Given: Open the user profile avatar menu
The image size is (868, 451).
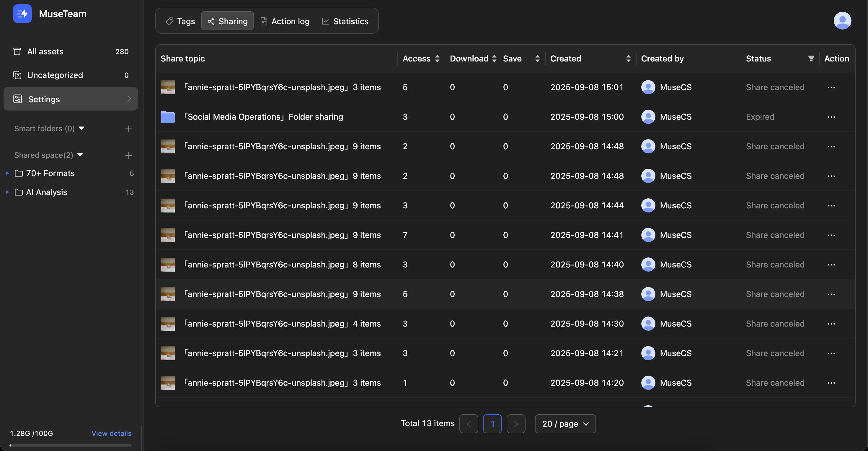Looking at the screenshot, I should (842, 21).
